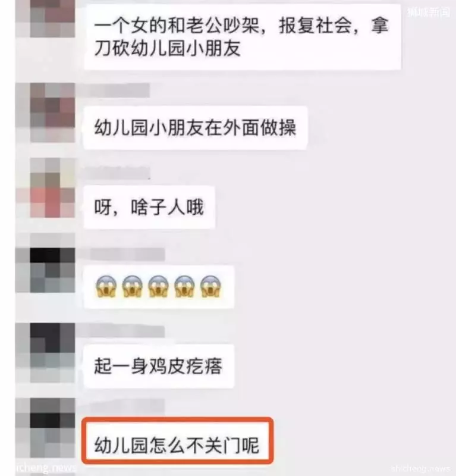456x476 pixels.
Task: Click the 狮城新闻 watermark
Action: pyautogui.click(x=429, y=12)
